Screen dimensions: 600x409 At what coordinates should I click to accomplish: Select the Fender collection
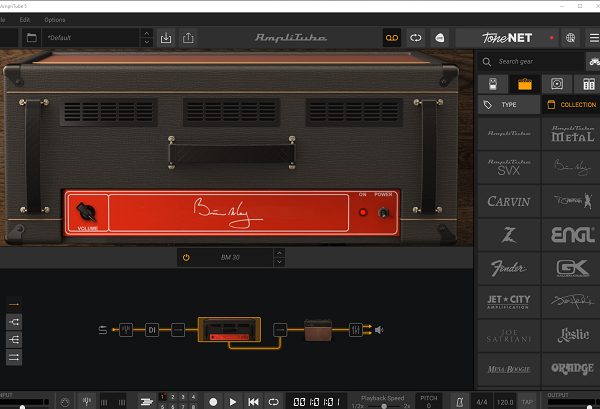tap(509, 268)
